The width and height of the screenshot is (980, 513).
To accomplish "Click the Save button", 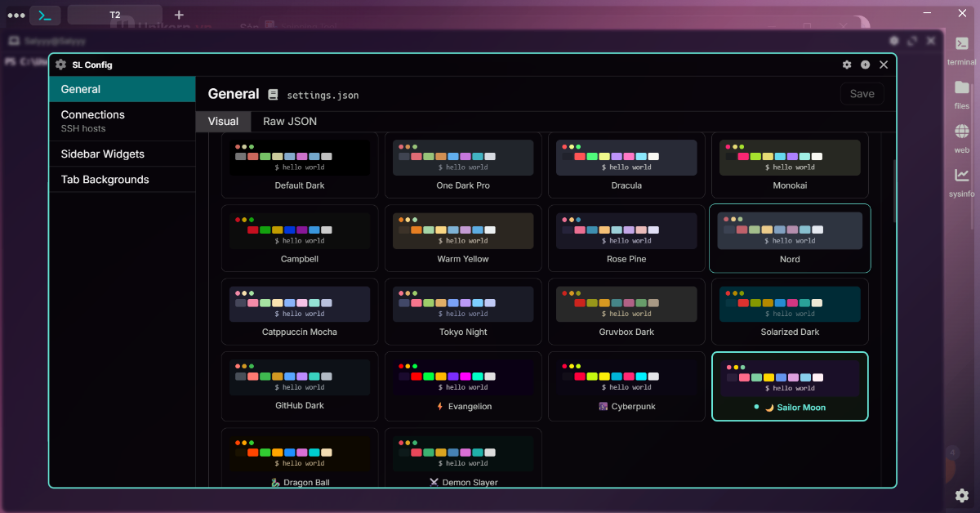I will 862,93.
